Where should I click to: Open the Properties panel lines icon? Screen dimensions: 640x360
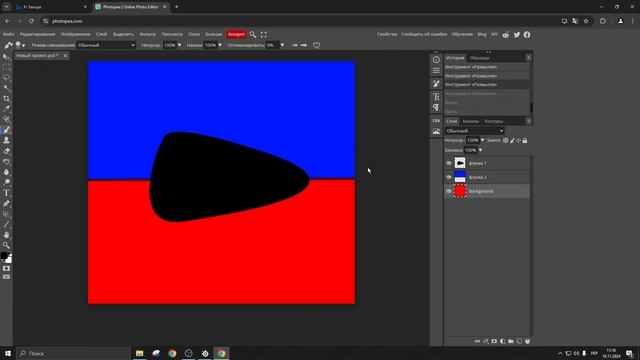pyautogui.click(x=436, y=71)
